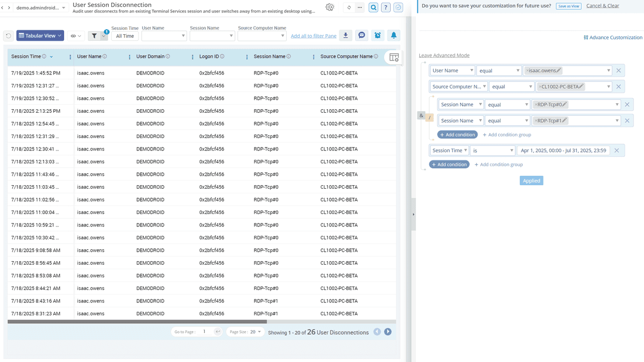Remove the RDP-Tcp#0 Session Name condition
Screen dimensions: 644x362
pos(627,104)
